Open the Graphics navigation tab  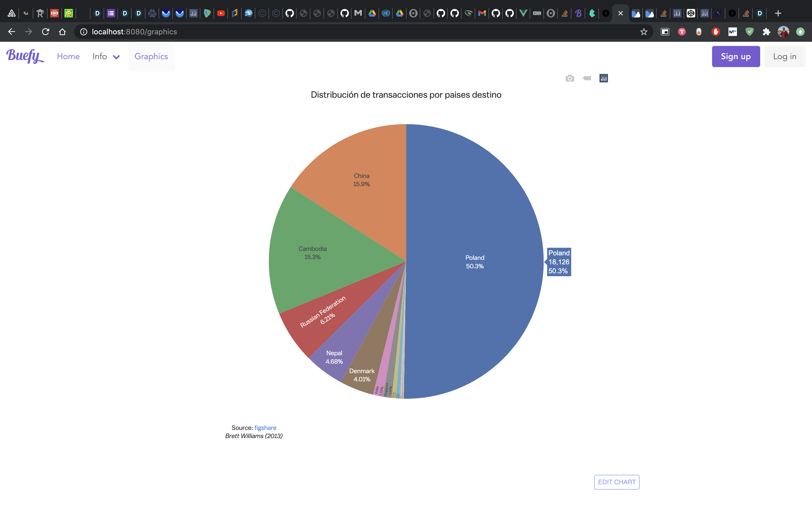(x=151, y=57)
